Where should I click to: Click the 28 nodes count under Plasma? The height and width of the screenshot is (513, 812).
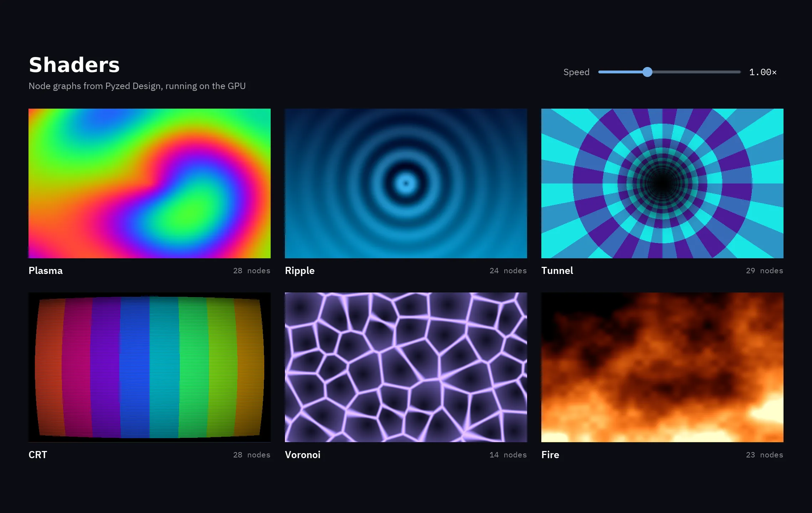click(x=252, y=271)
